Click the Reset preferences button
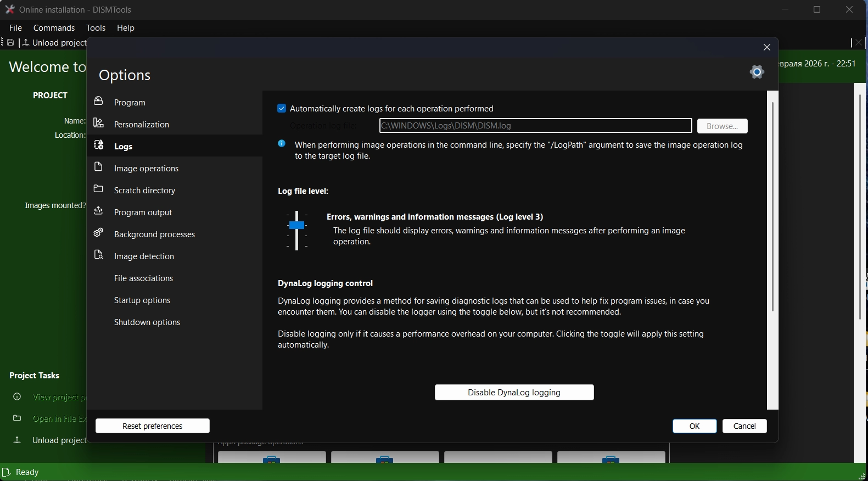The height and width of the screenshot is (481, 868). pyautogui.click(x=153, y=426)
